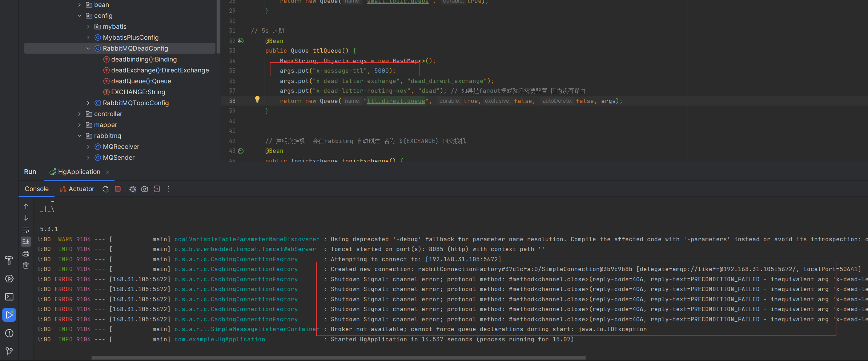Expand MQReceiver class node
Screen dimensions: 868x361
click(x=88, y=147)
